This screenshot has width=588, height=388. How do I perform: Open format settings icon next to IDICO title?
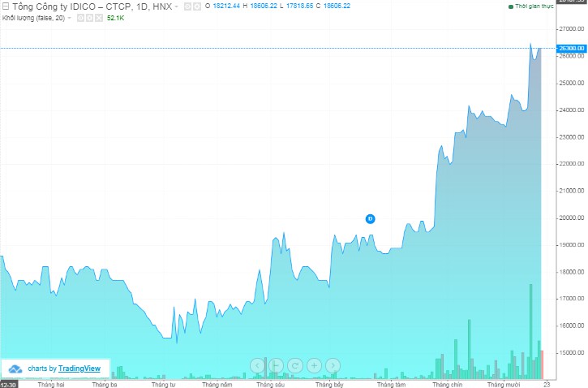tap(198, 6)
